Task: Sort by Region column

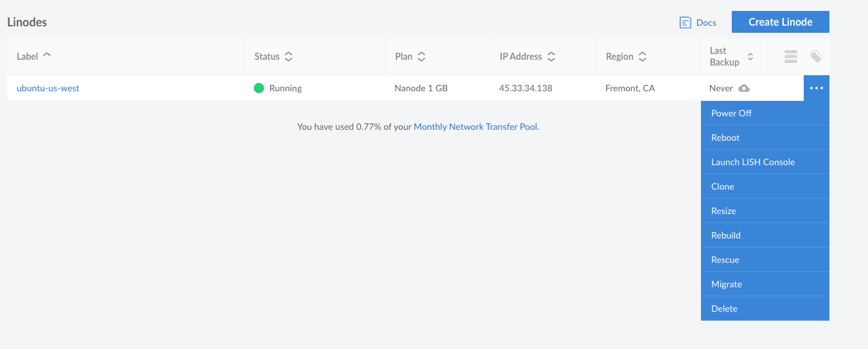Action: tap(642, 57)
